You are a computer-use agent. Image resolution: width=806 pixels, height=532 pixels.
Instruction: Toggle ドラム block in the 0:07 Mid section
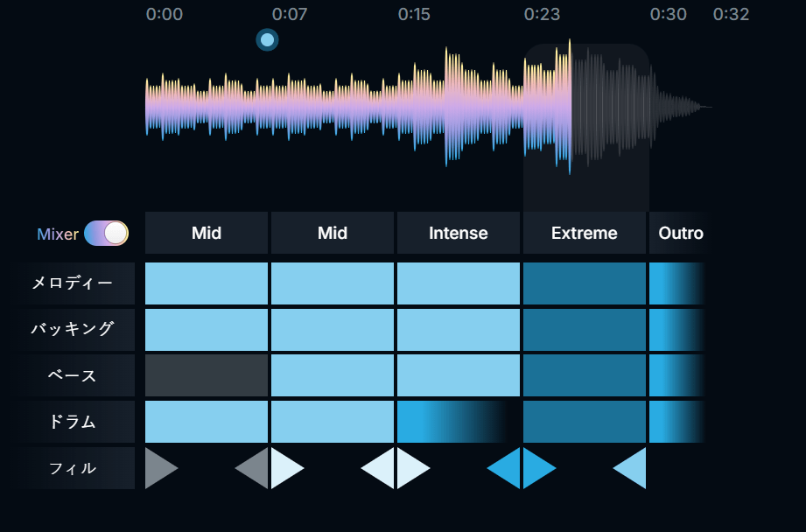tap(333, 422)
